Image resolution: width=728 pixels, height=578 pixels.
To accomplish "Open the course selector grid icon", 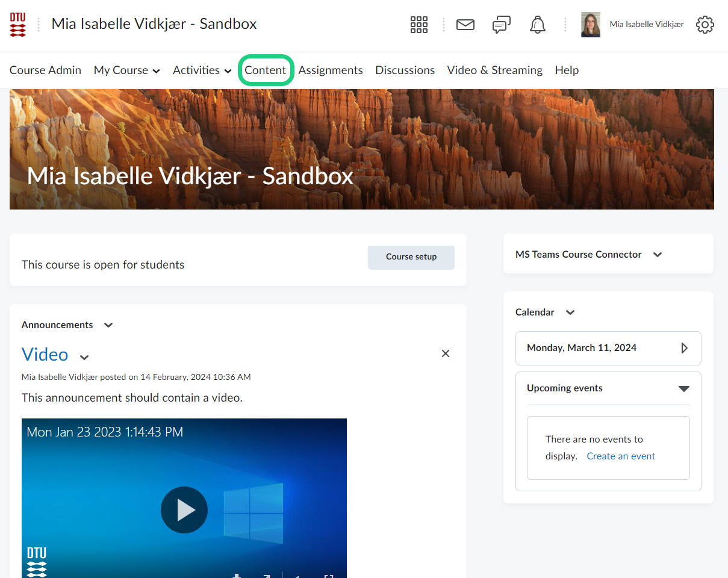I will (418, 25).
